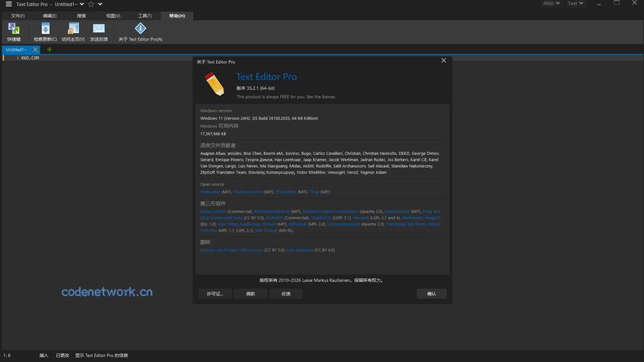Click the favorite star icon in title bar

[91, 4]
